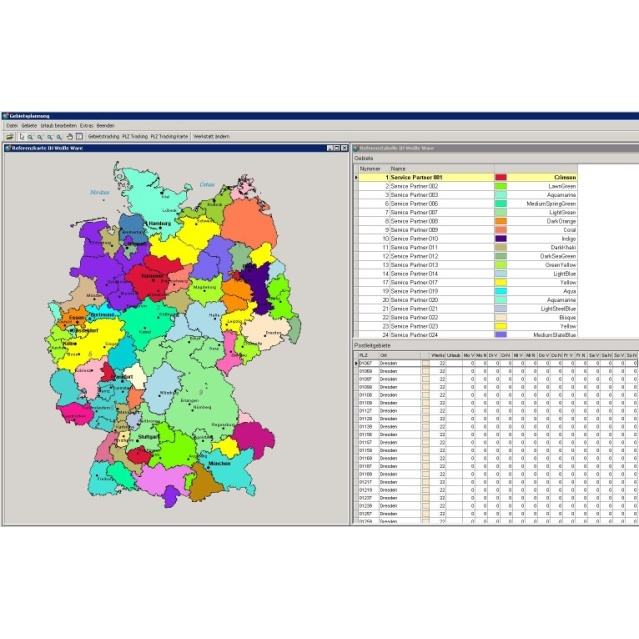Click the Hamburg region on the map
The height and width of the screenshot is (639, 639).
click(x=133, y=229)
